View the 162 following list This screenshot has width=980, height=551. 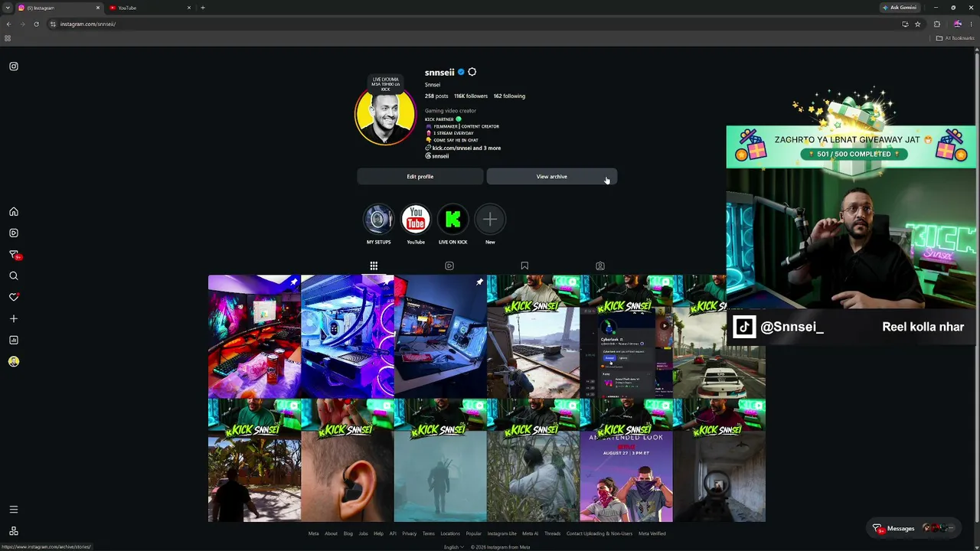tap(509, 96)
